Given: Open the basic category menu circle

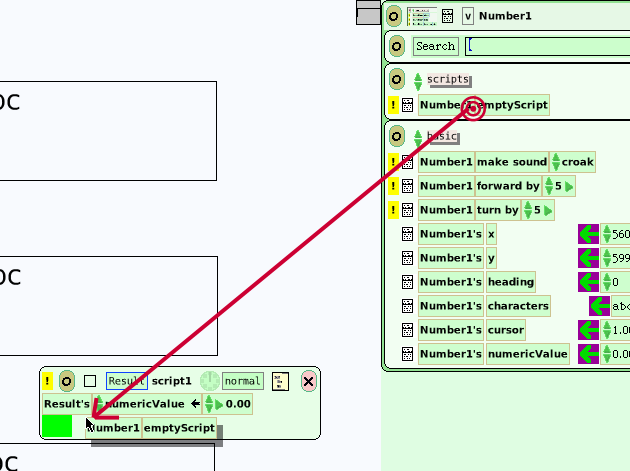Looking at the screenshot, I should [397, 136].
